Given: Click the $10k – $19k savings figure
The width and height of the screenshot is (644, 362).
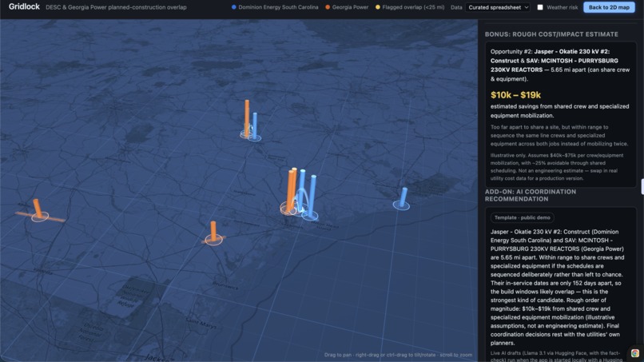Looking at the screenshot, I should pos(515,95).
